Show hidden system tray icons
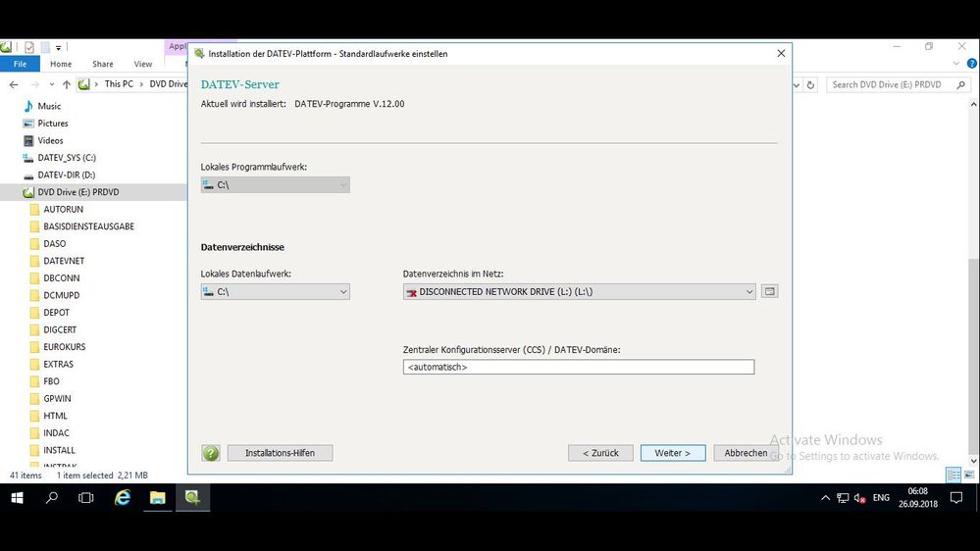 coord(825,498)
